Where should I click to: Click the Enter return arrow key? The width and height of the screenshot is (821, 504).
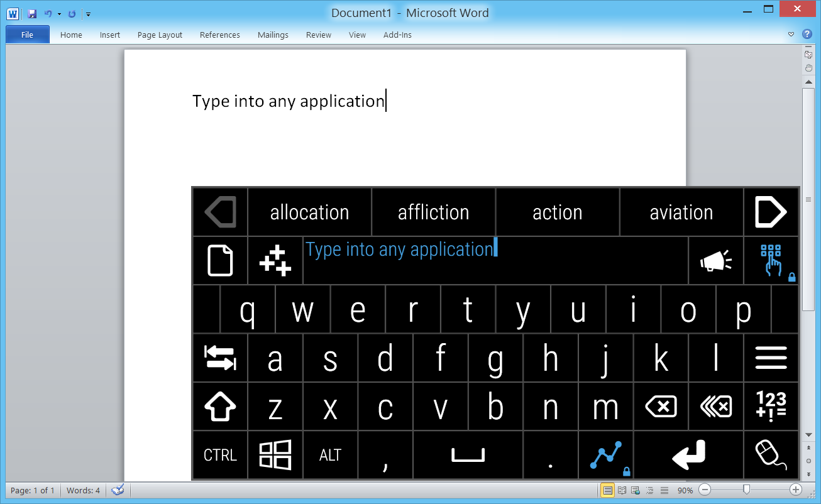(x=688, y=454)
